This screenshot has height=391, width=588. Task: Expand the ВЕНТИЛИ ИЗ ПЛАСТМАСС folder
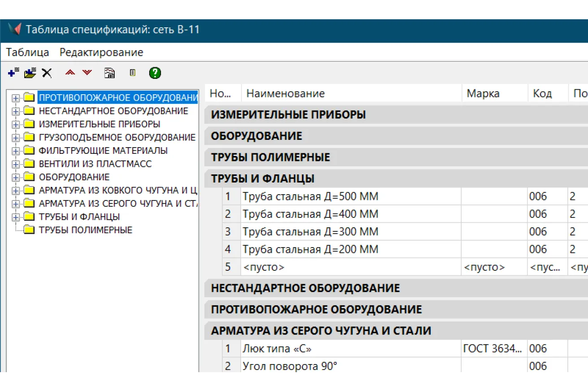15,164
